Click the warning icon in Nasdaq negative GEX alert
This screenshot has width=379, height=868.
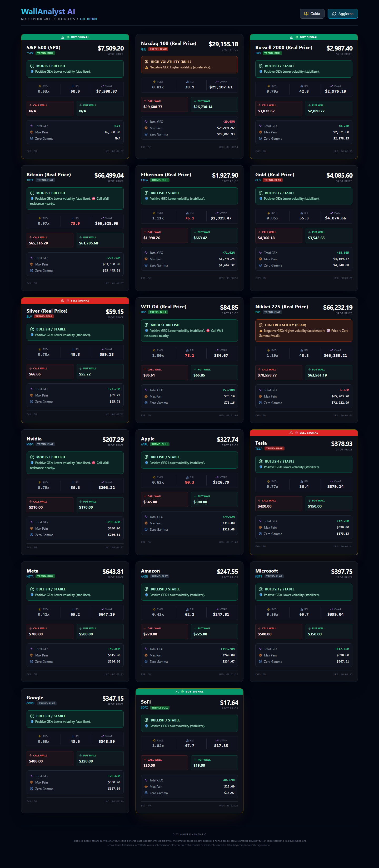(x=146, y=67)
